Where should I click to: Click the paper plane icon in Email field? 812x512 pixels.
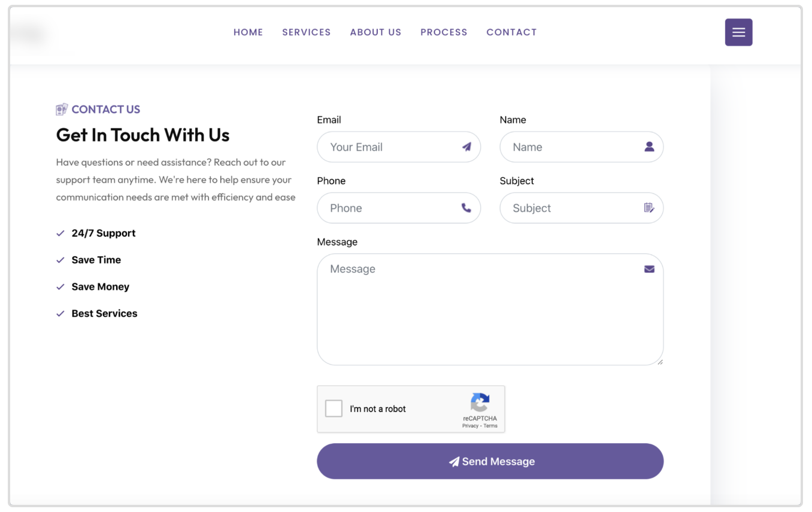467,146
